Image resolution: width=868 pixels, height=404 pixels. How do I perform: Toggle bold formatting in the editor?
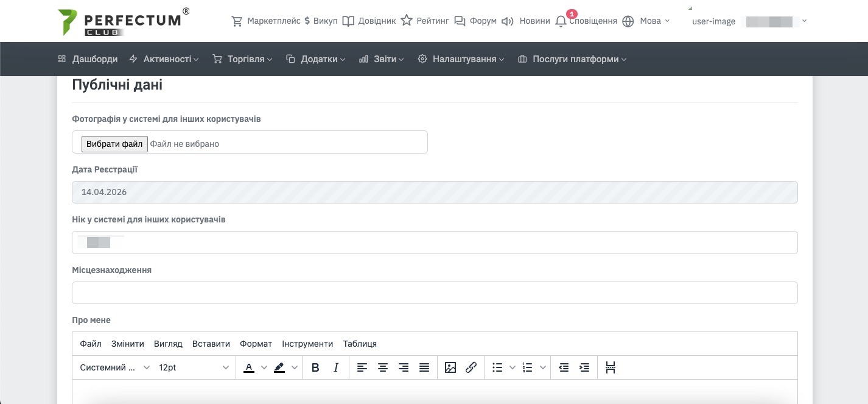coord(315,367)
